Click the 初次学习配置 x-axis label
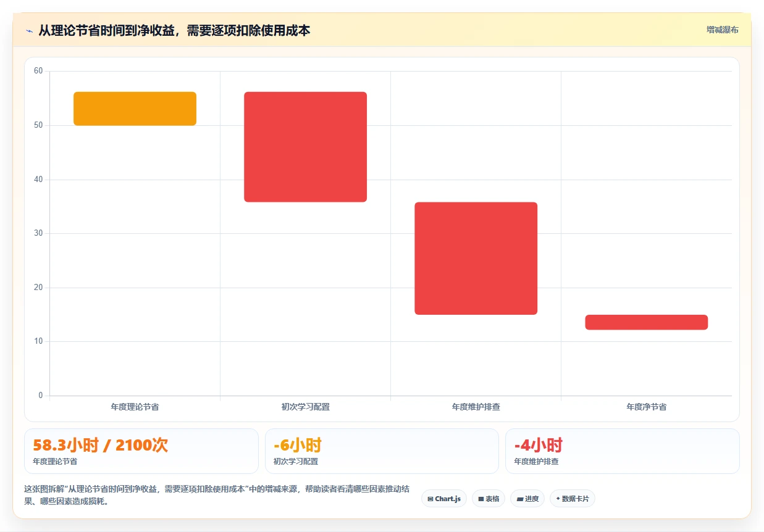Image resolution: width=764 pixels, height=532 pixels. (x=305, y=407)
